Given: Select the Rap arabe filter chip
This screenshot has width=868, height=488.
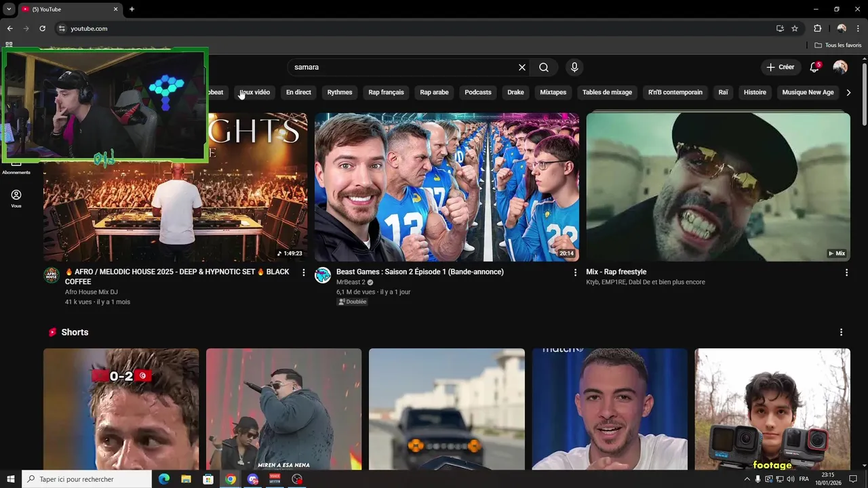Looking at the screenshot, I should (x=434, y=92).
